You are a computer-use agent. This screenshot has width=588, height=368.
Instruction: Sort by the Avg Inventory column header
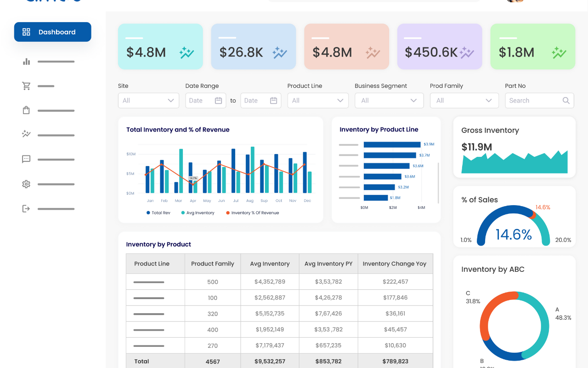point(270,264)
